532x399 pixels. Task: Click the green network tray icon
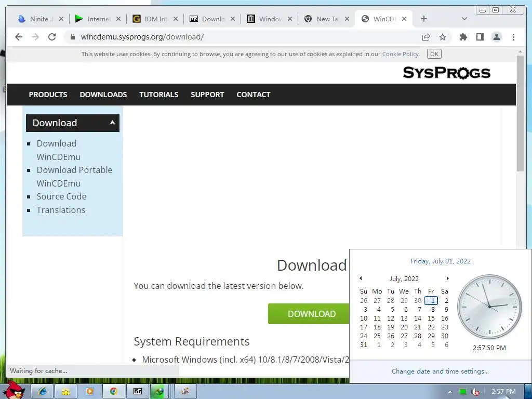click(x=463, y=392)
